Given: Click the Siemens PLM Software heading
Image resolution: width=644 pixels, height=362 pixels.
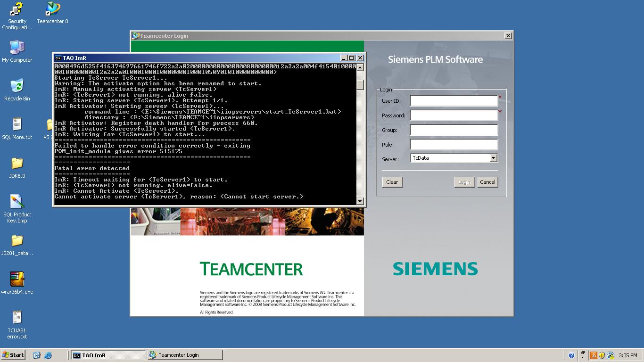Looking at the screenshot, I should point(435,59).
